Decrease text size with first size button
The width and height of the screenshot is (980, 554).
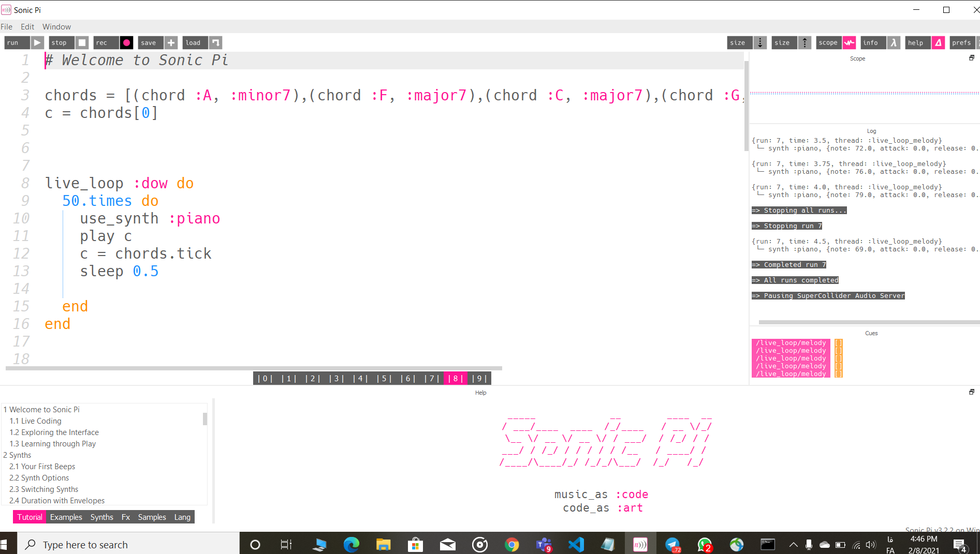point(747,43)
